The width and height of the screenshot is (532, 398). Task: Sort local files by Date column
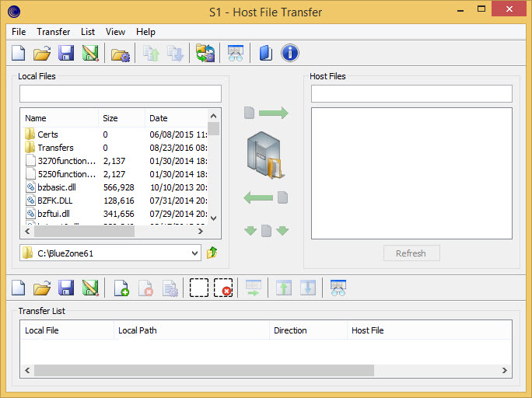click(x=177, y=118)
